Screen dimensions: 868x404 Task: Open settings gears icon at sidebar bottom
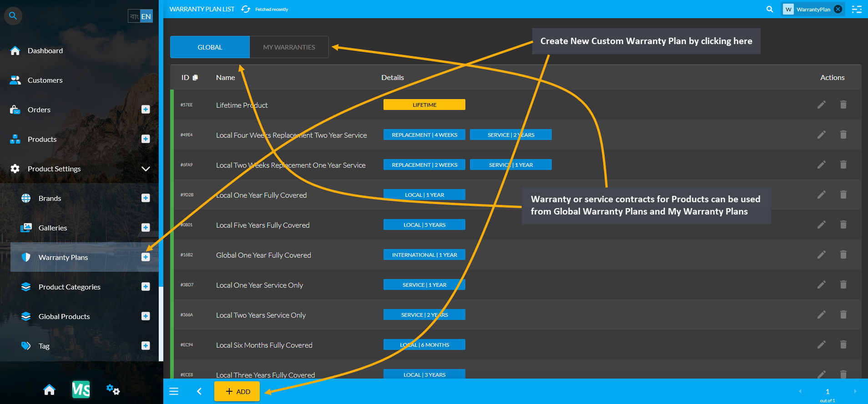[x=113, y=389]
